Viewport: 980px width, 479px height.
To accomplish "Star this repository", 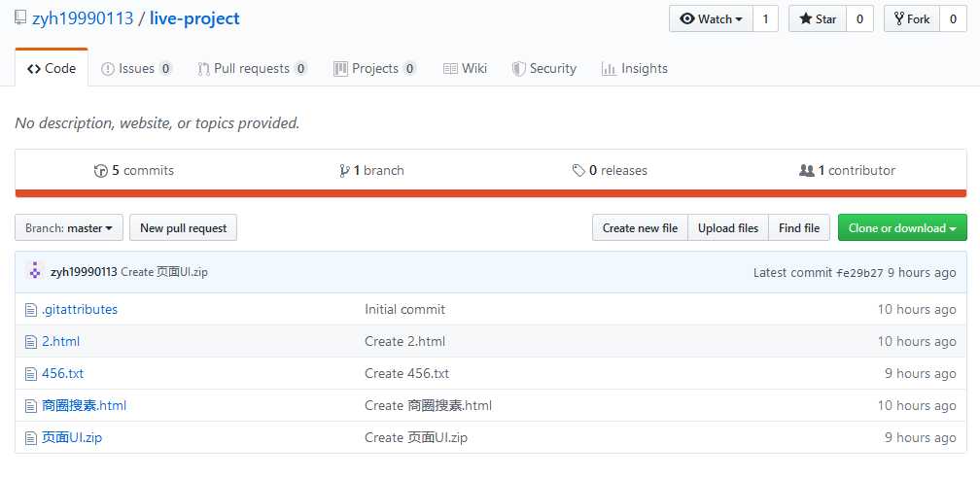I will [x=818, y=18].
